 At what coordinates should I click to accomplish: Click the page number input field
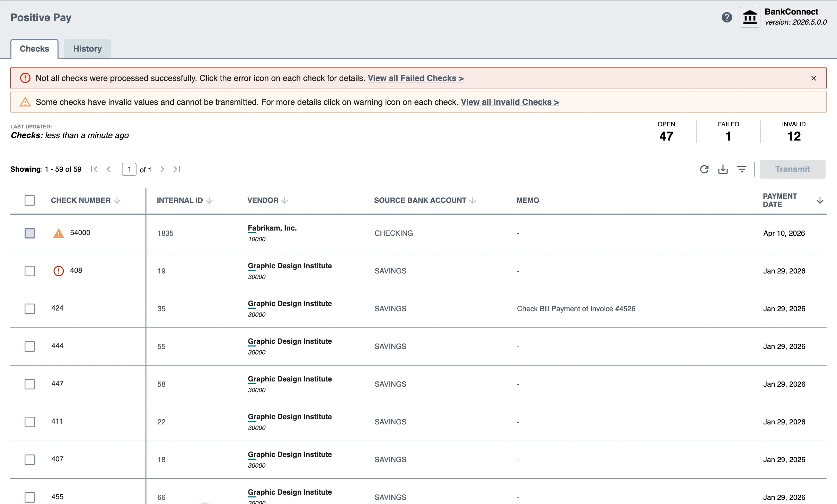[x=129, y=169]
